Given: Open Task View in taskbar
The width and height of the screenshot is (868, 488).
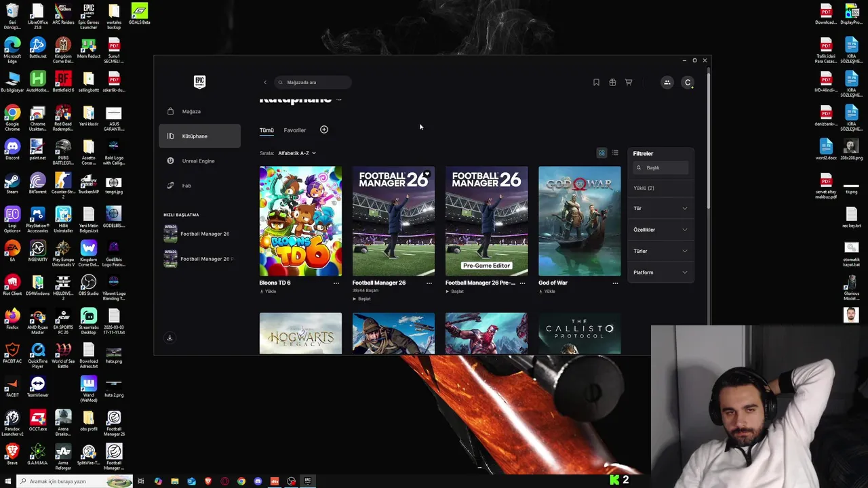Looking at the screenshot, I should pyautogui.click(x=141, y=481).
